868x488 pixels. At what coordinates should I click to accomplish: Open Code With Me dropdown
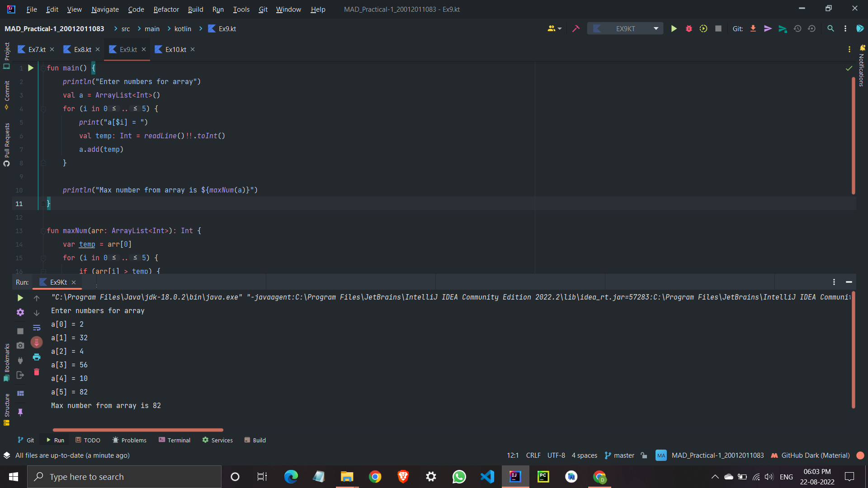pyautogui.click(x=554, y=28)
